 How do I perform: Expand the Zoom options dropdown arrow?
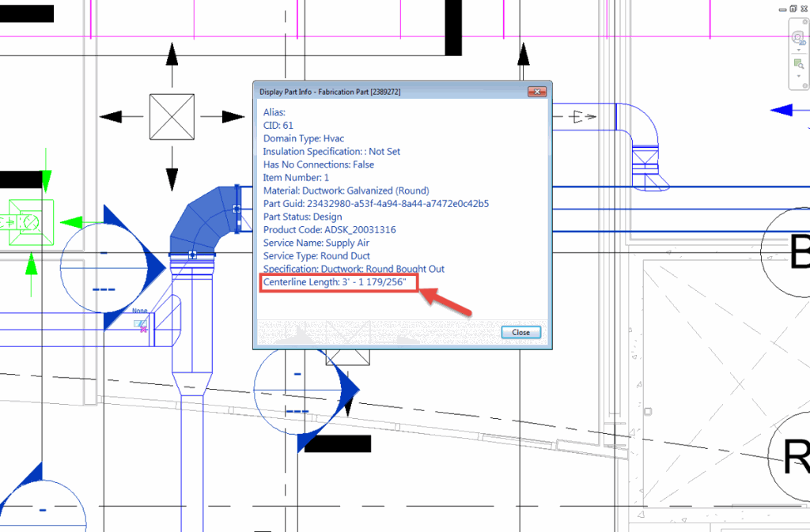pyautogui.click(x=797, y=75)
